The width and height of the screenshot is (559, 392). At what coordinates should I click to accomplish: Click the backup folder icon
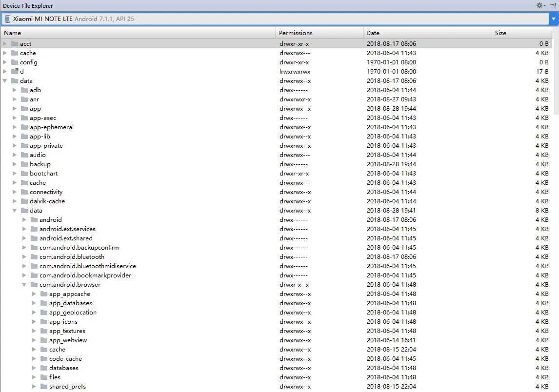pos(24,164)
